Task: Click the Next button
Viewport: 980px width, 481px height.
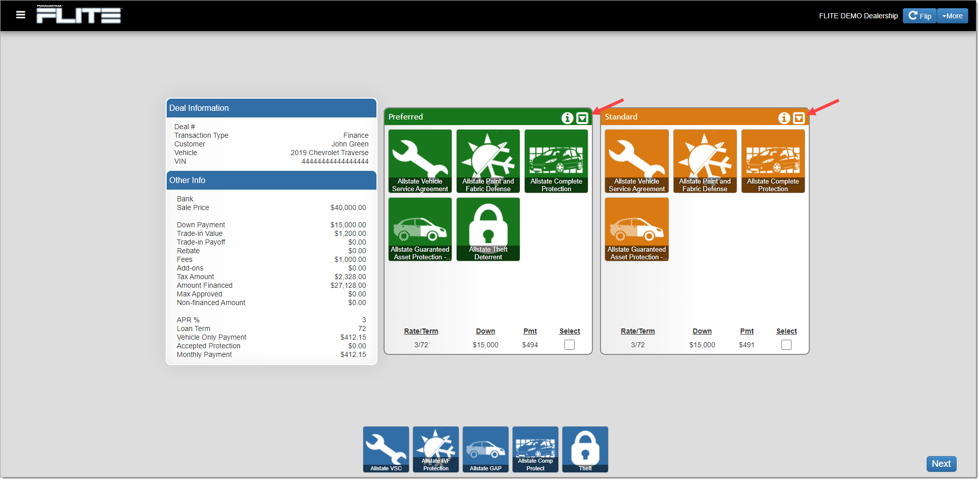Action: pos(941,464)
